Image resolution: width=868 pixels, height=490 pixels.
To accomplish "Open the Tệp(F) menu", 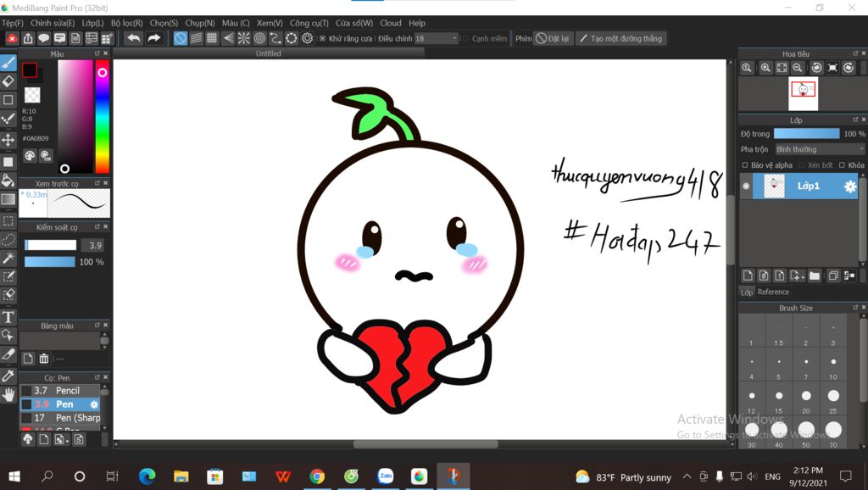I will [x=13, y=23].
